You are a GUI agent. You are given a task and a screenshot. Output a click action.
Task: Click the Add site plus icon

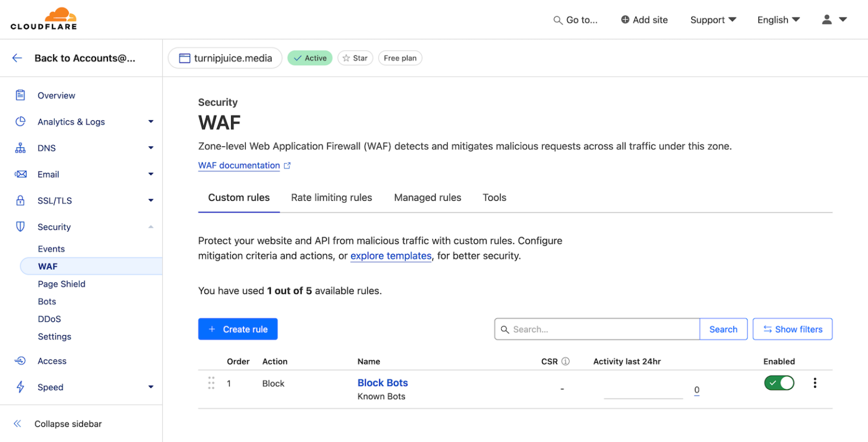coord(626,19)
